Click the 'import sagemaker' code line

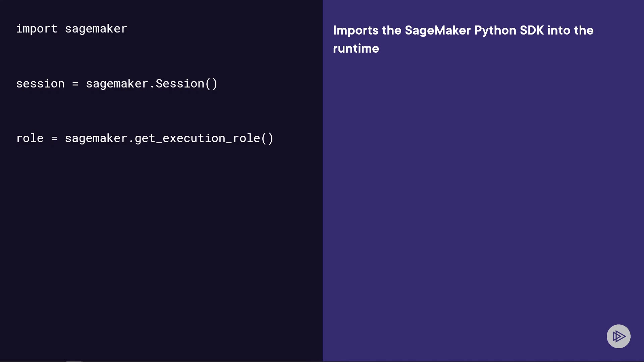click(x=71, y=29)
